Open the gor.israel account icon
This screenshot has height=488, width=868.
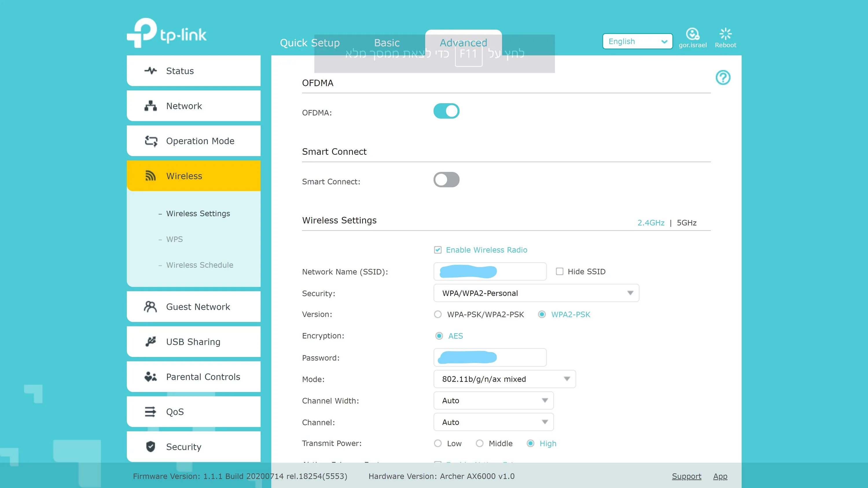[692, 34]
